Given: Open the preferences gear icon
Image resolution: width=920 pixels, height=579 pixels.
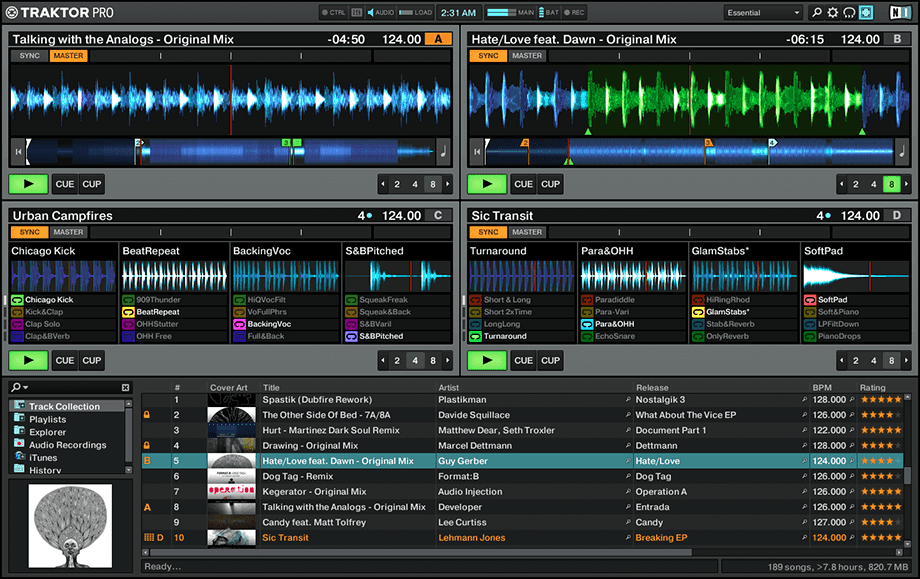Looking at the screenshot, I should coord(832,13).
